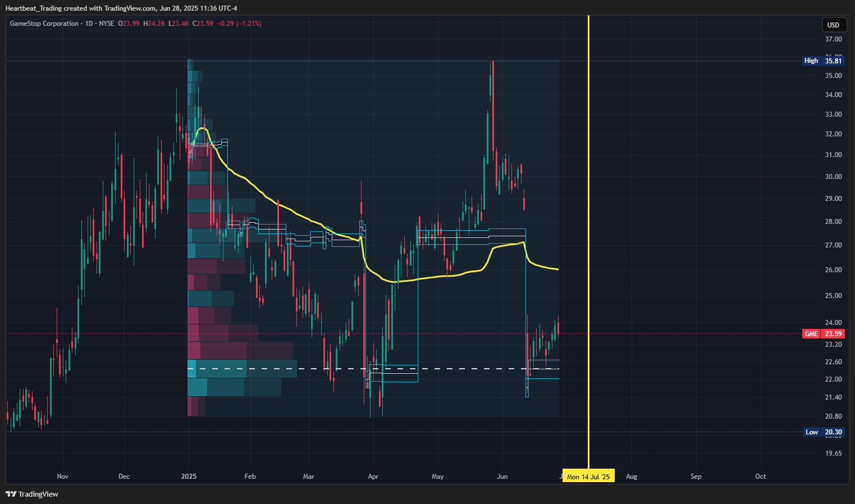This screenshot has height=504, width=855.
Task: Click the High price label on the axis
Action: [x=811, y=61]
